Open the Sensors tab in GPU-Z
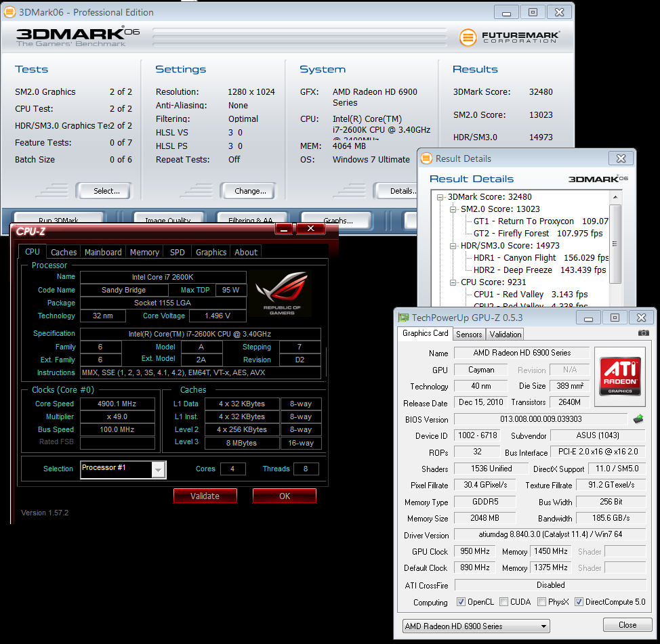 [469, 334]
